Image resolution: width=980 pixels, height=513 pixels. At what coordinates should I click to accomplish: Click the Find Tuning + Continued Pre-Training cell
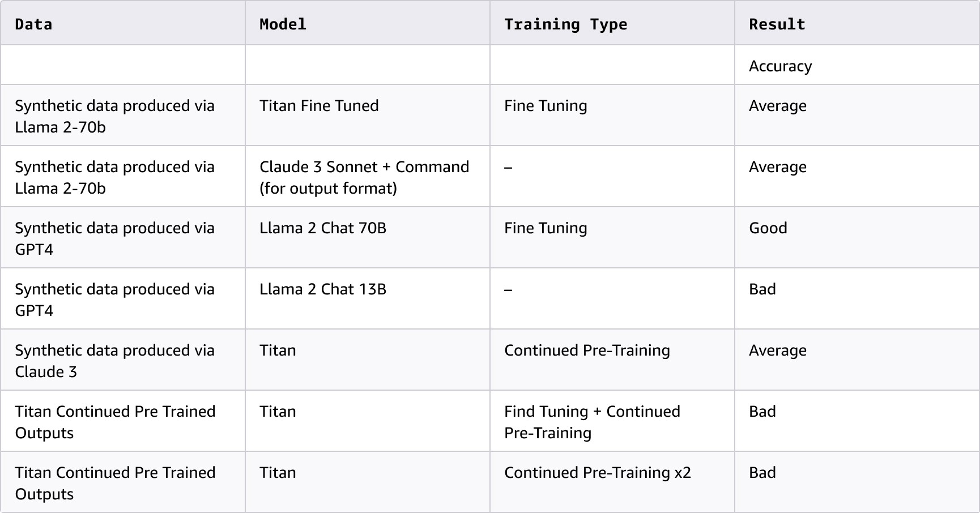click(592, 422)
